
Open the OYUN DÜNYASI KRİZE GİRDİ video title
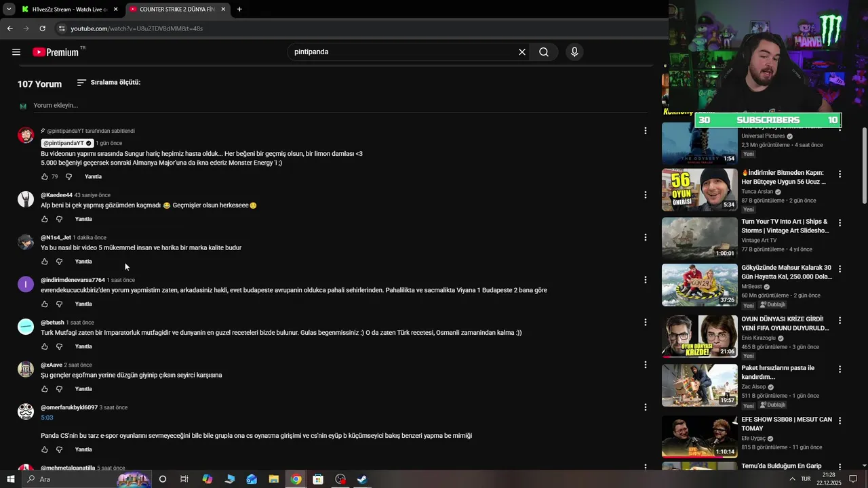[x=785, y=323]
